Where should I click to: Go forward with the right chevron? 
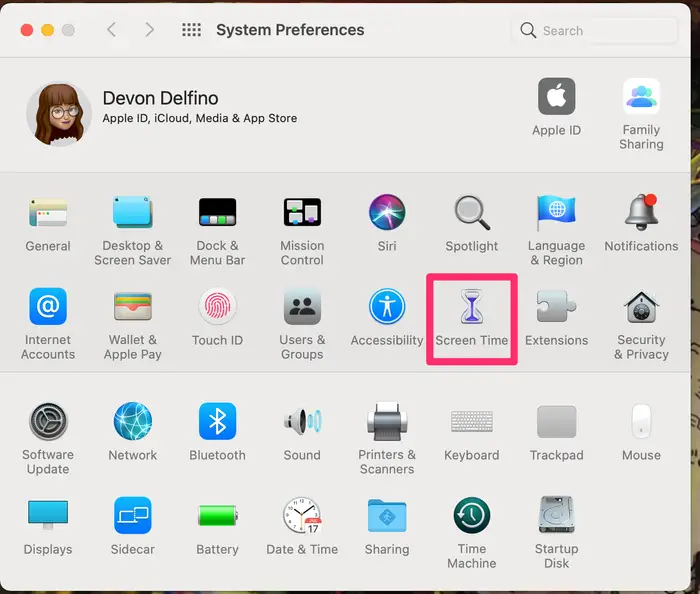[150, 30]
